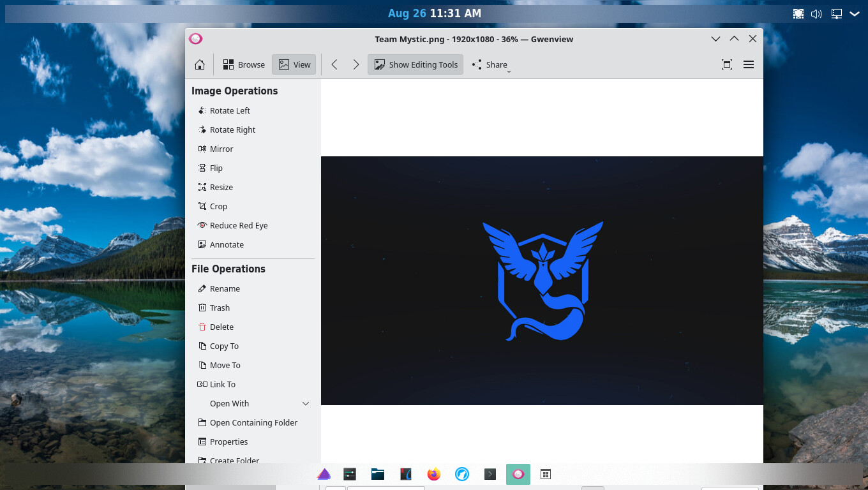Click the window grid icon in the dock
Image resolution: width=868 pixels, height=490 pixels.
pyautogui.click(x=546, y=474)
